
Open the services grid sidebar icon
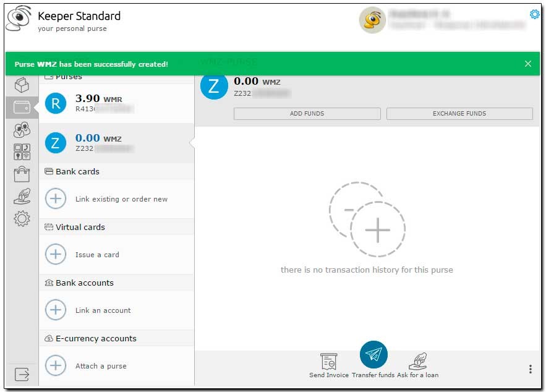(22, 152)
